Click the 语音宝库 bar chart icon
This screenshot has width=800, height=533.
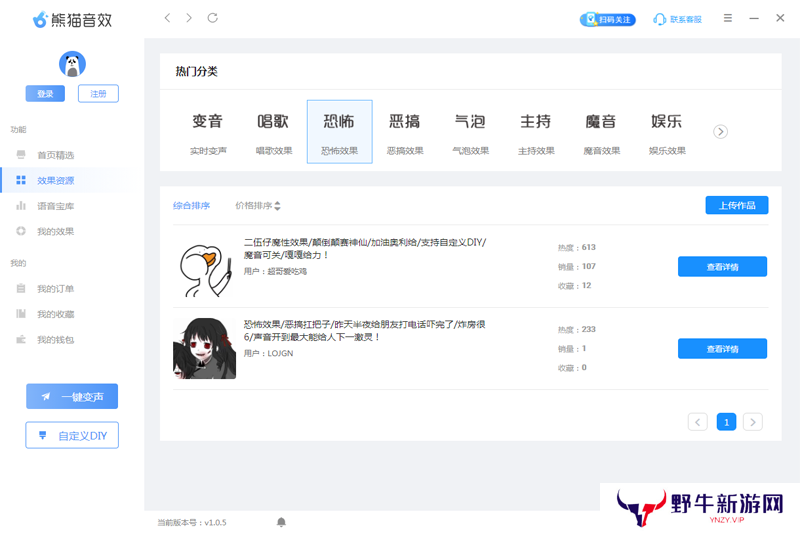[21, 206]
